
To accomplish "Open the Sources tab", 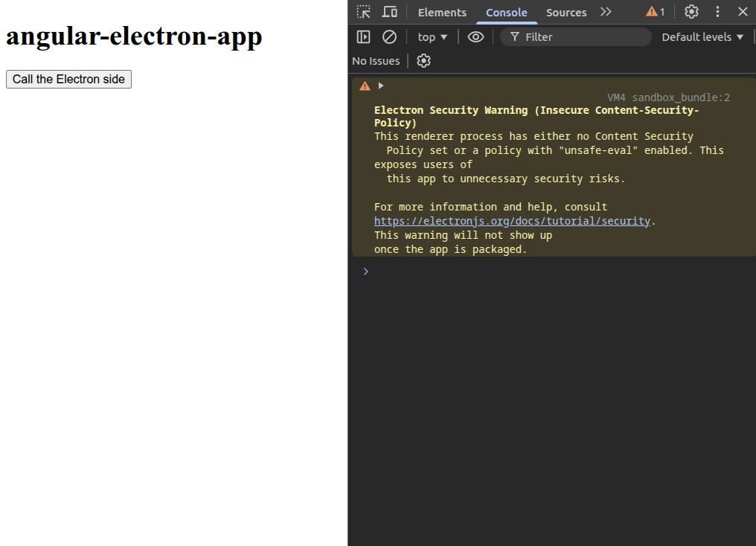I will click(x=566, y=13).
